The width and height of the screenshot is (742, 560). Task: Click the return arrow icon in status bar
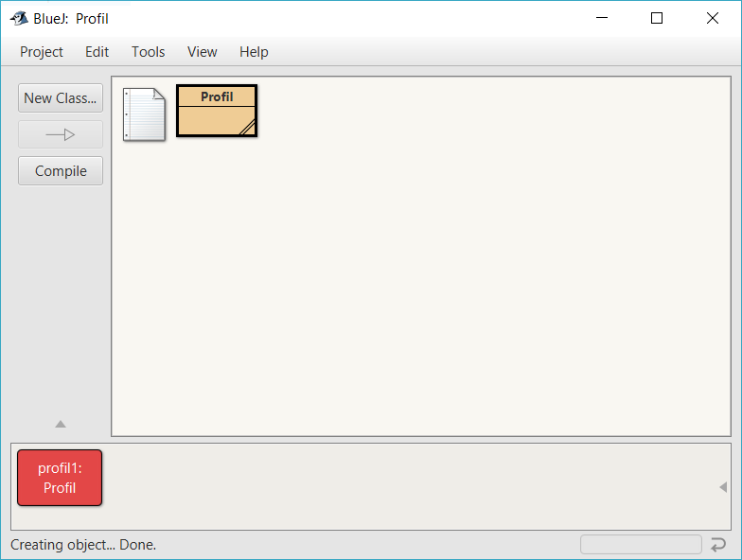(718, 545)
